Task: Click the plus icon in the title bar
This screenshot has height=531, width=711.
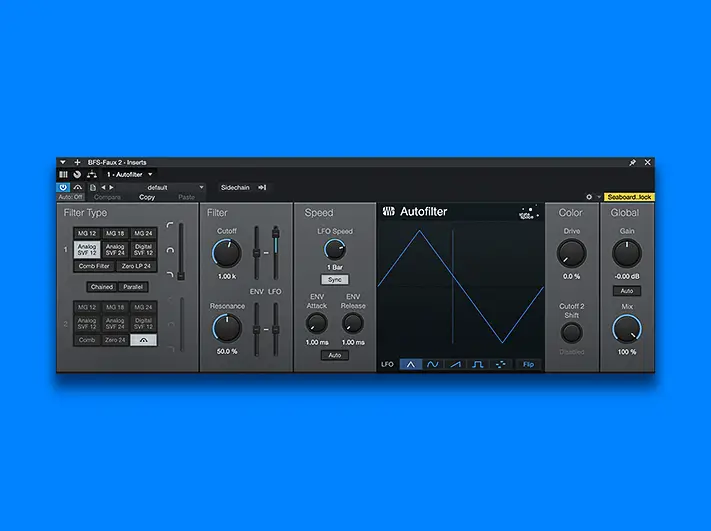Action: click(77, 162)
